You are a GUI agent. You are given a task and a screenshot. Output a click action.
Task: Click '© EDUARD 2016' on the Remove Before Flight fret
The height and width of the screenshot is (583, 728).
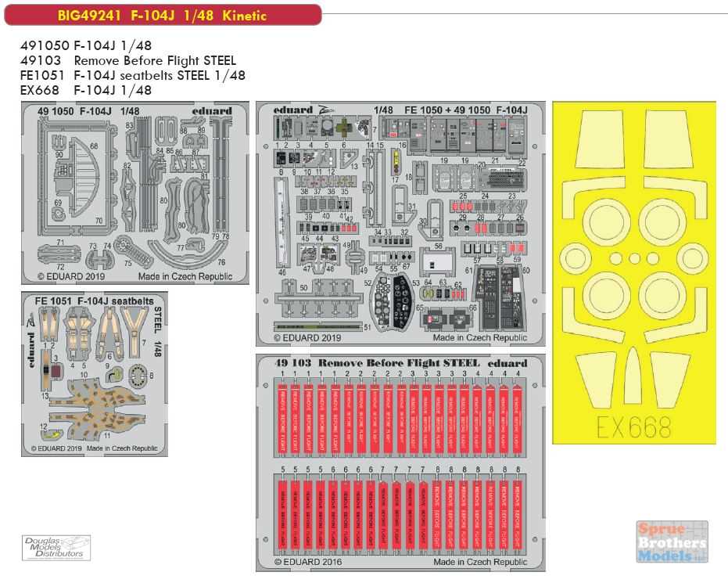pos(308,562)
